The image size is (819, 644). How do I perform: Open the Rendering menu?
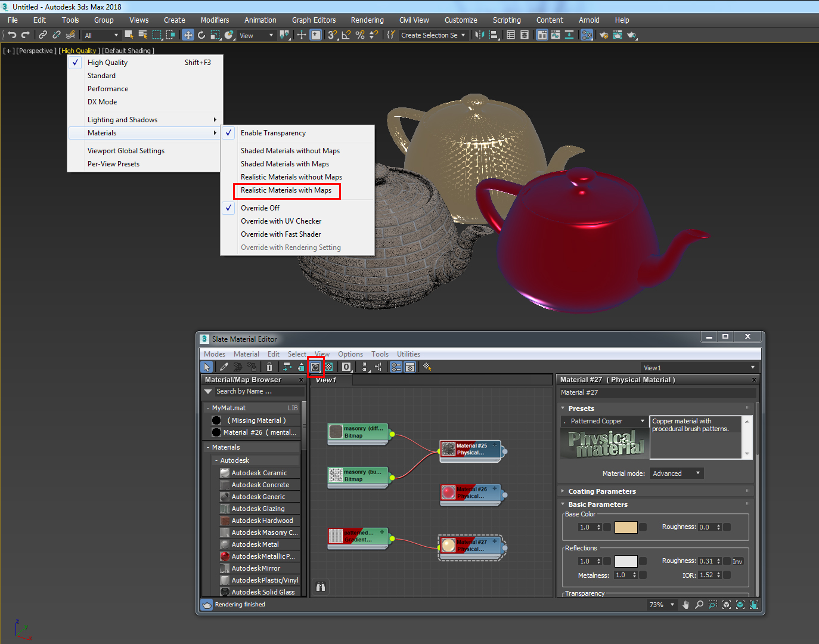pyautogui.click(x=367, y=20)
